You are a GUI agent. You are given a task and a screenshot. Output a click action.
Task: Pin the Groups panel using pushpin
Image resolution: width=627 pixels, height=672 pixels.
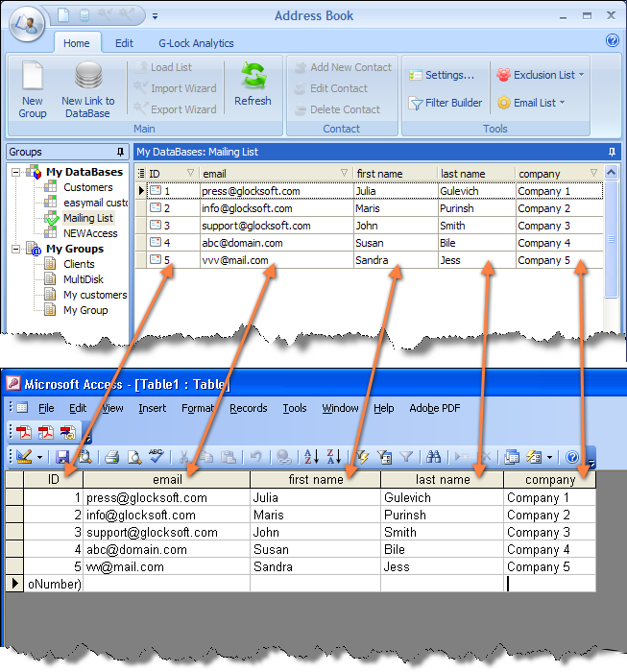pyautogui.click(x=120, y=152)
